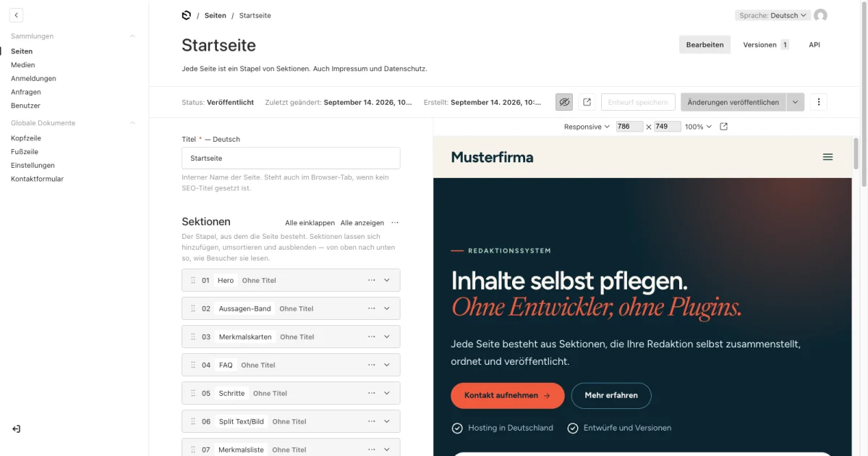868x456 pixels.
Task: Open Anfragen in the sidebar
Action: click(25, 92)
